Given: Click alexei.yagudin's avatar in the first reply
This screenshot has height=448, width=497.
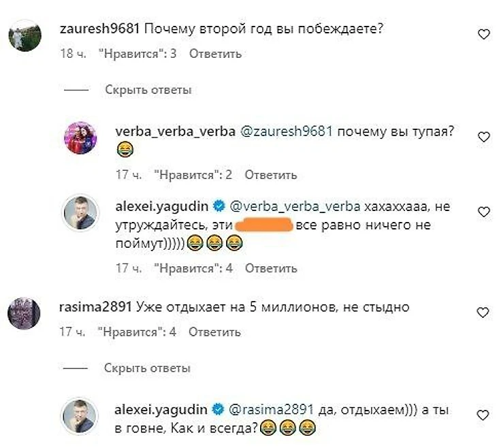Looking at the screenshot, I should tap(80, 212).
